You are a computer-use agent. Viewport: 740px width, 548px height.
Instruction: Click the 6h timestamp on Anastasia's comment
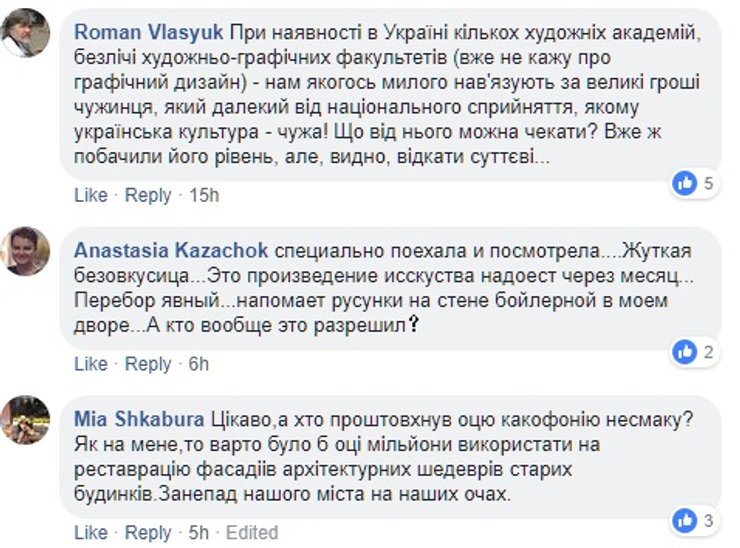coord(199,364)
